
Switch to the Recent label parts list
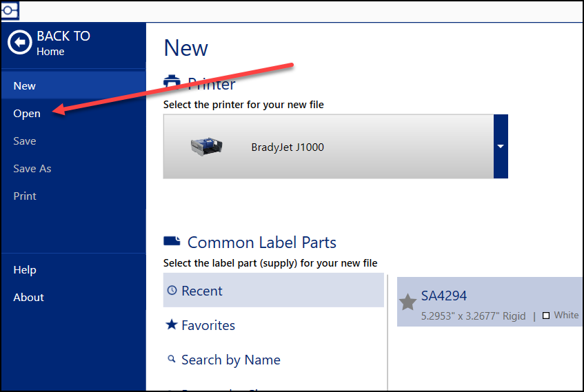click(x=273, y=291)
